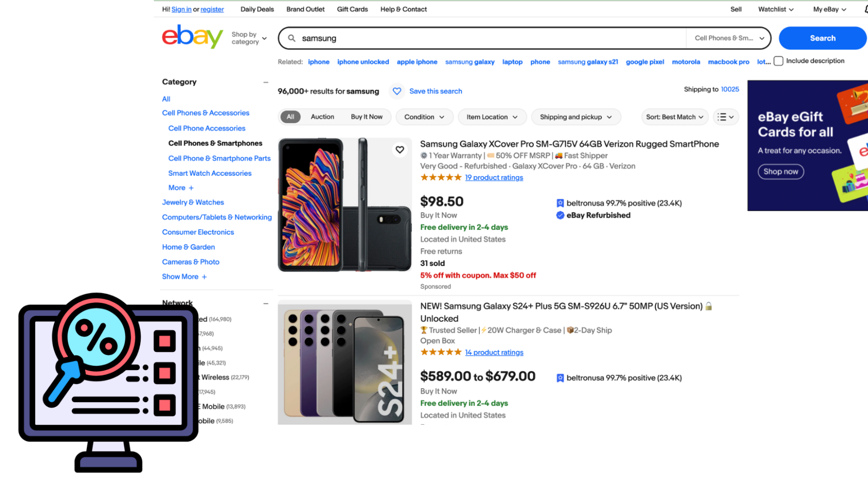Click the magnifying glass in search bar
Viewport: 868px width, 488px height.
tap(292, 38)
